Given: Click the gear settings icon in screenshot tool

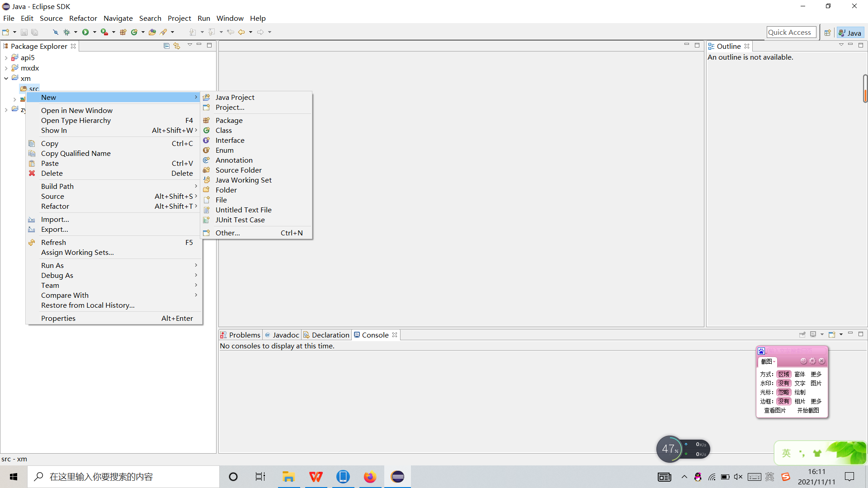Looking at the screenshot, I should click(x=812, y=361).
